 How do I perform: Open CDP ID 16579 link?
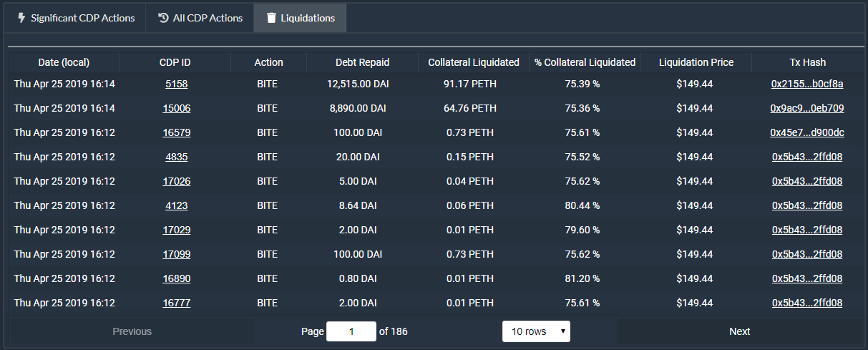176,132
